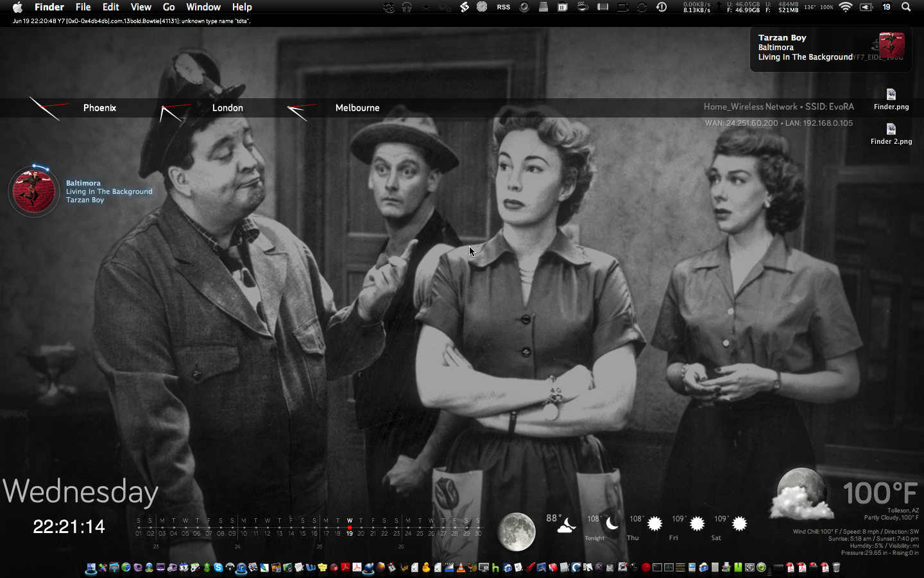This screenshot has width=924, height=578.
Task: Open the File menu
Action: point(83,7)
